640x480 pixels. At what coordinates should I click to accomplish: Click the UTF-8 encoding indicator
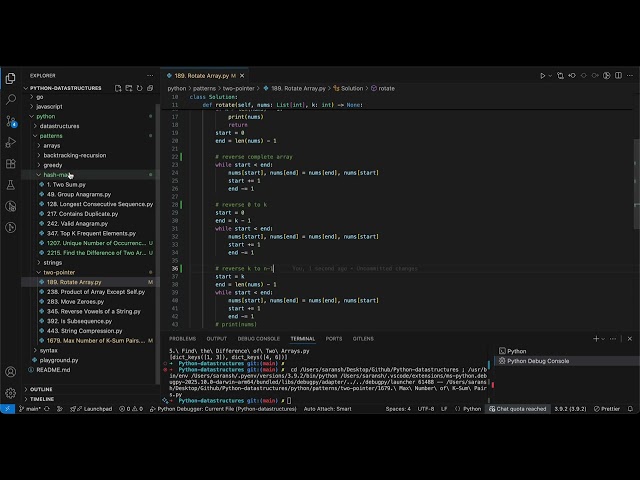coord(426,409)
